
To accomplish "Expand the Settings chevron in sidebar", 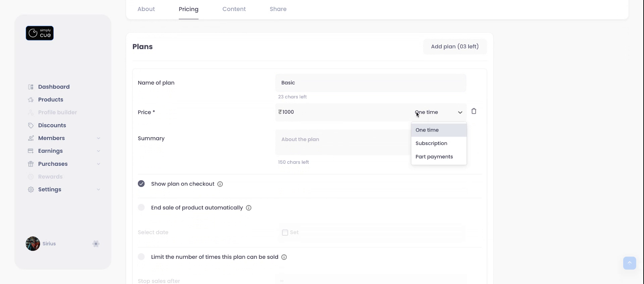I will [99, 190].
